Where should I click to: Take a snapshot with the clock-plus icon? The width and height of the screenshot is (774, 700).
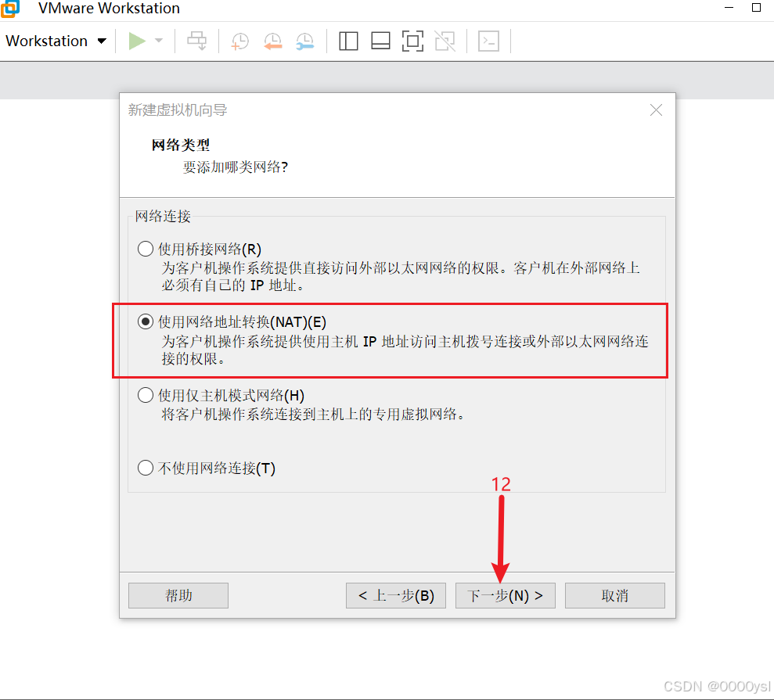(x=240, y=41)
